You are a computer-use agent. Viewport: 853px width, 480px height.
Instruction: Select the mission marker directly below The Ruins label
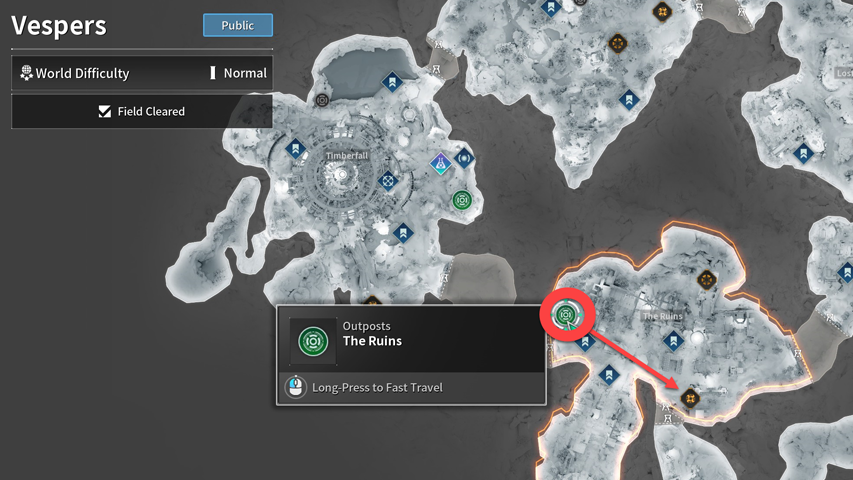tap(673, 341)
